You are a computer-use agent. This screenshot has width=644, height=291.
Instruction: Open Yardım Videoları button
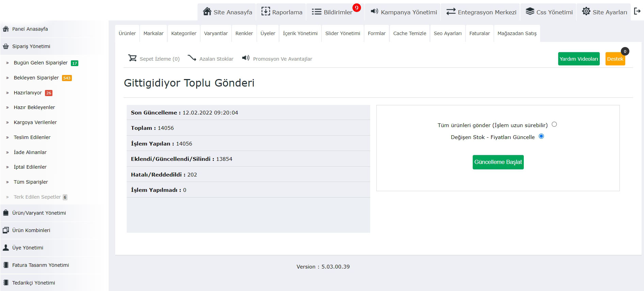[x=579, y=59]
